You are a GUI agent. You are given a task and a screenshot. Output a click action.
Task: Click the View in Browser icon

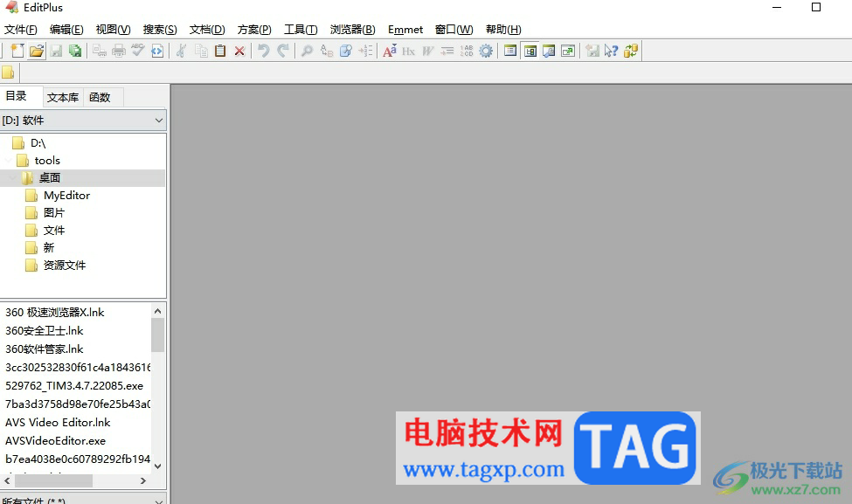pyautogui.click(x=157, y=51)
